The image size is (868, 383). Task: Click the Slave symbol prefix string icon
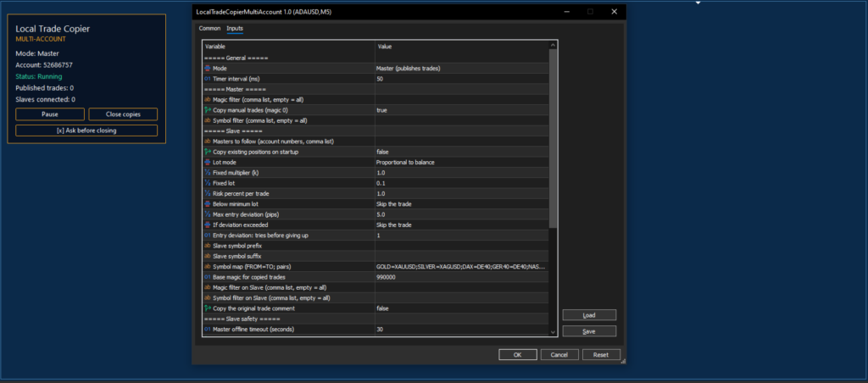click(208, 245)
